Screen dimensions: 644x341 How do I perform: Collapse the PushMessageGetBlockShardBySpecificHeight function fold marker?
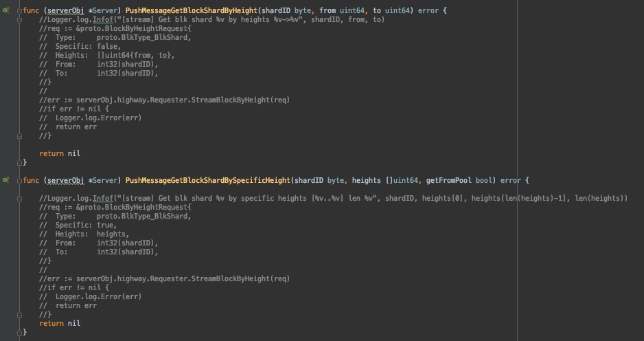point(19,181)
